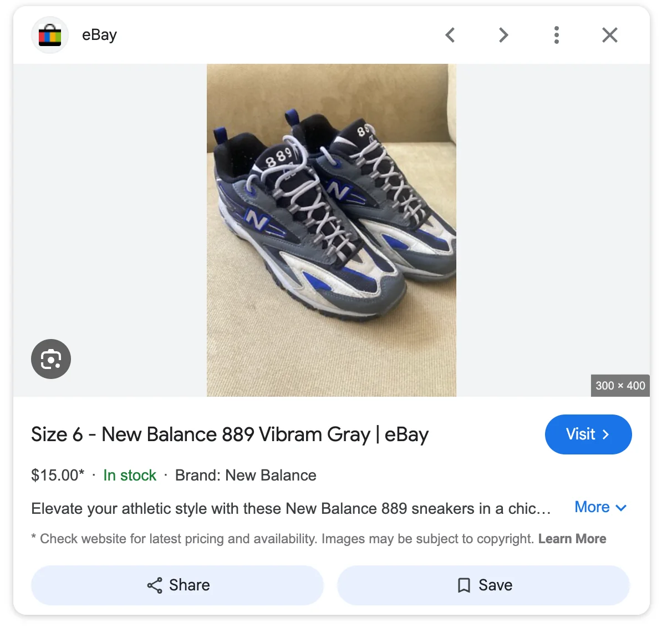This screenshot has width=672, height=637.
Task: Click the truncated product description text
Action: (x=291, y=509)
